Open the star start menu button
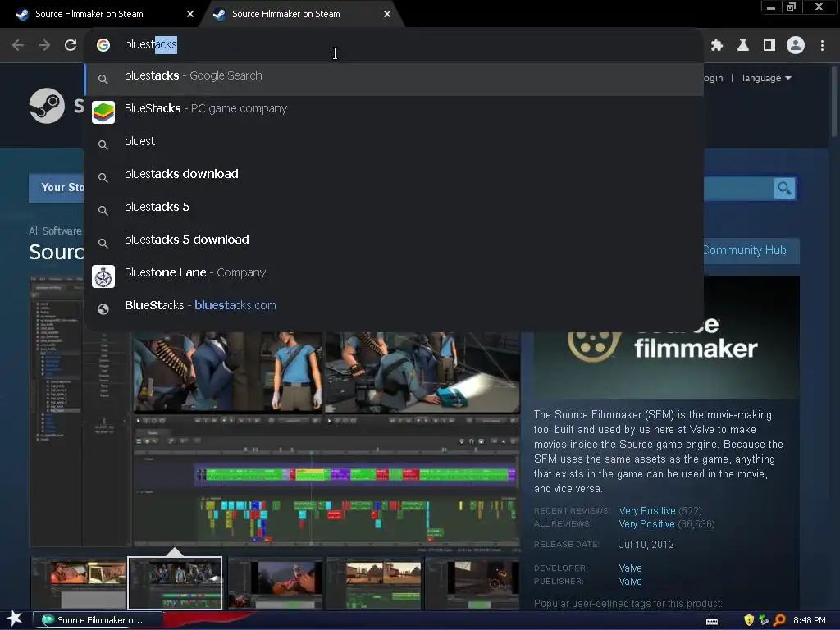 click(15, 619)
